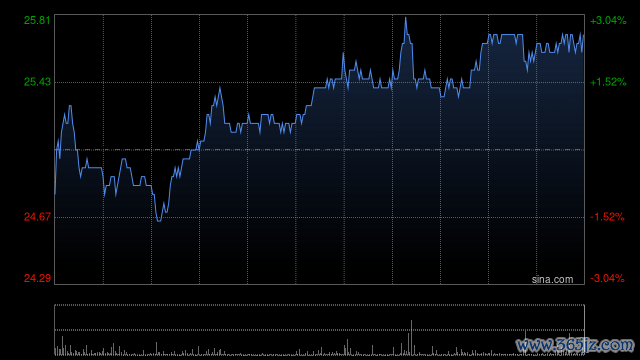Image resolution: width=640 pixels, height=360 pixels.
Task: Click the 25.81 price label
Action: [37, 20]
